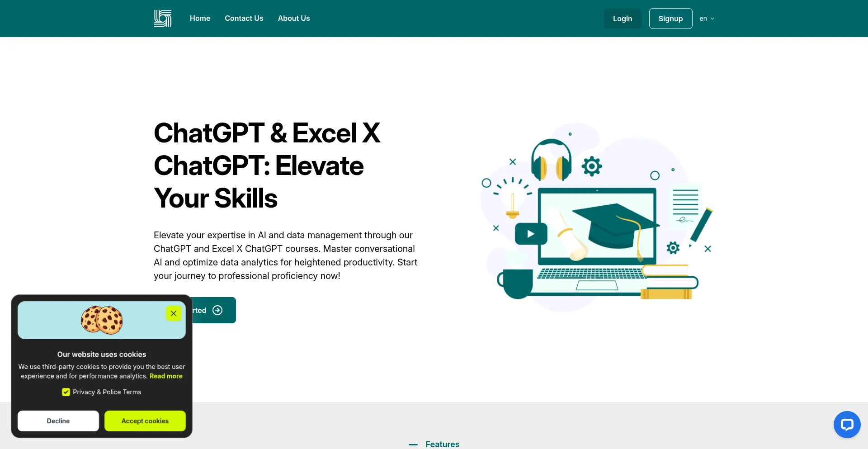Click the Features section label
The height and width of the screenshot is (449, 868).
[x=442, y=444]
